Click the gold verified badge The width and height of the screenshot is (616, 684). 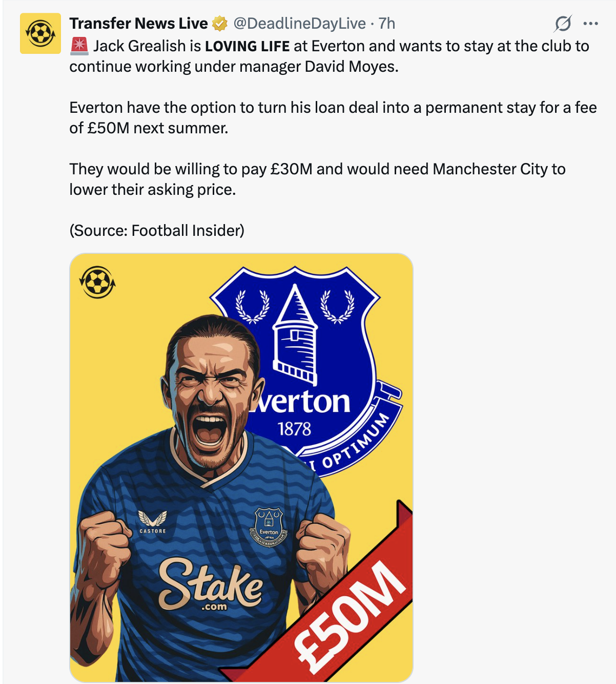pos(220,24)
